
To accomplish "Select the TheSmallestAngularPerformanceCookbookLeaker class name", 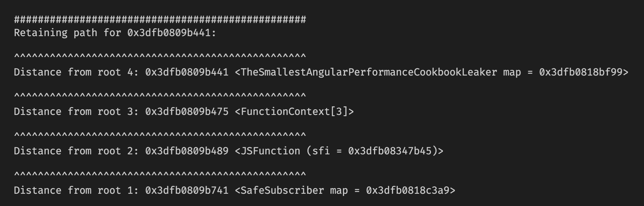I will [369, 72].
